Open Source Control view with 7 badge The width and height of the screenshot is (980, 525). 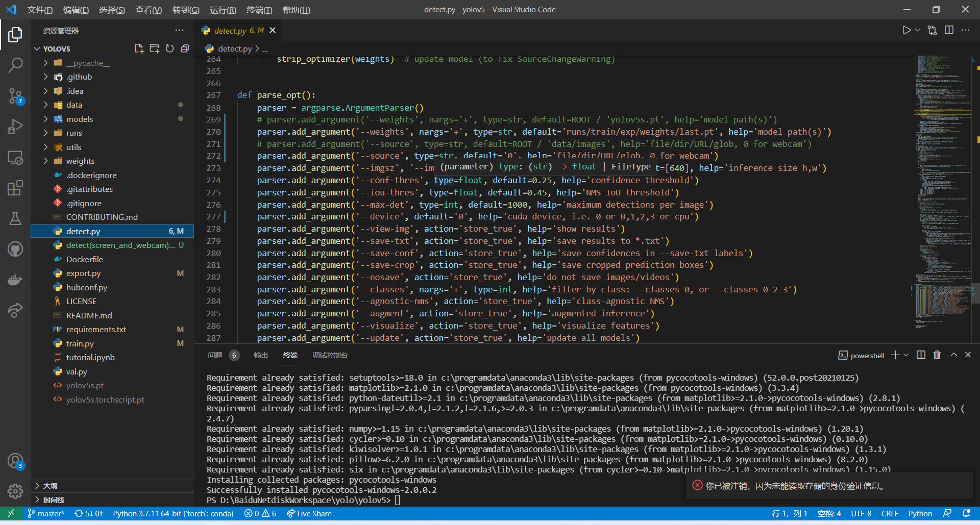(x=15, y=96)
